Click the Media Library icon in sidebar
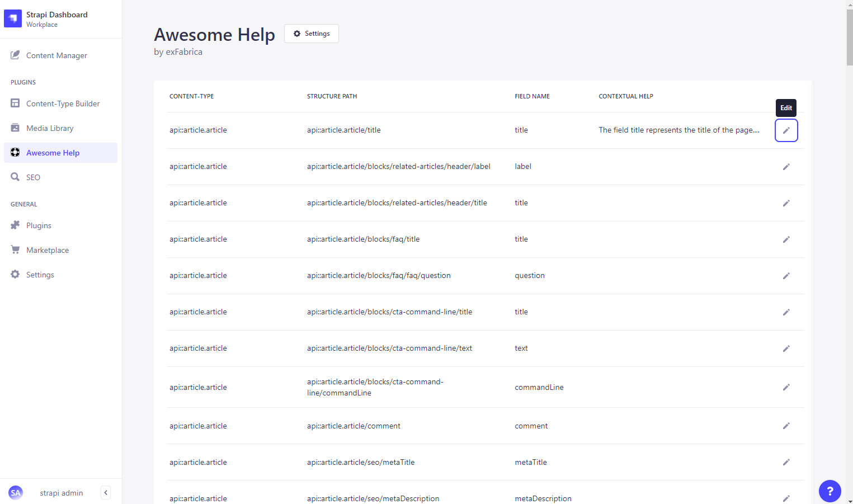 pos(15,128)
